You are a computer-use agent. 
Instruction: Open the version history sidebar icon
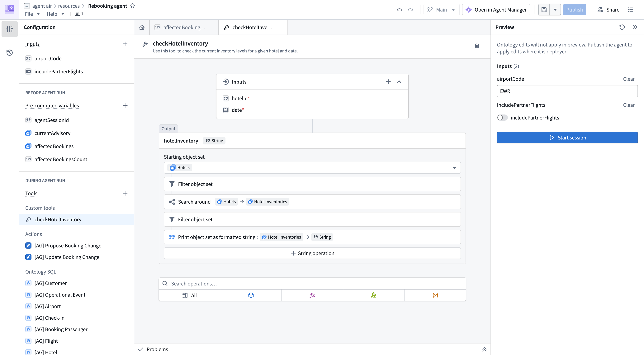pos(10,53)
